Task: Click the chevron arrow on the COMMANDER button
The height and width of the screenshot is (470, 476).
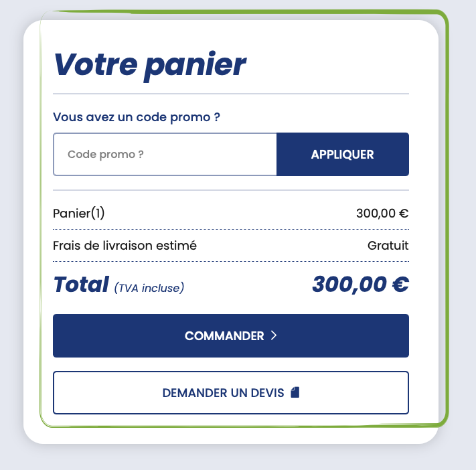Action: (274, 335)
